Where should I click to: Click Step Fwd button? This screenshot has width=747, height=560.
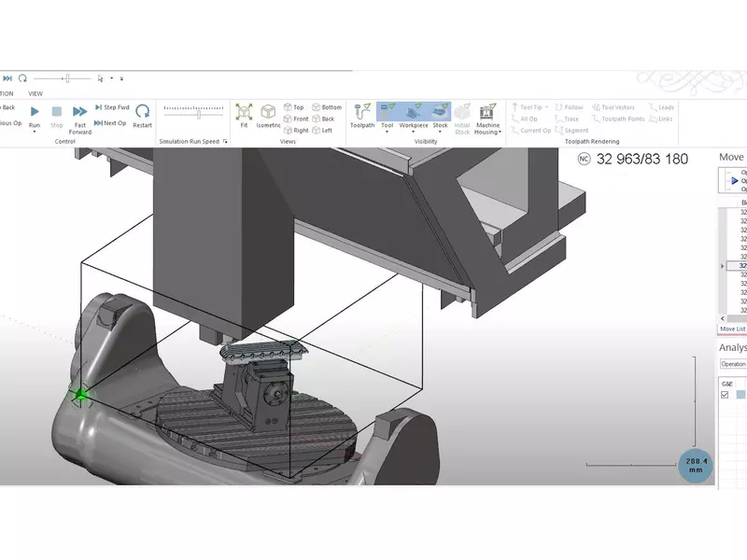point(111,107)
